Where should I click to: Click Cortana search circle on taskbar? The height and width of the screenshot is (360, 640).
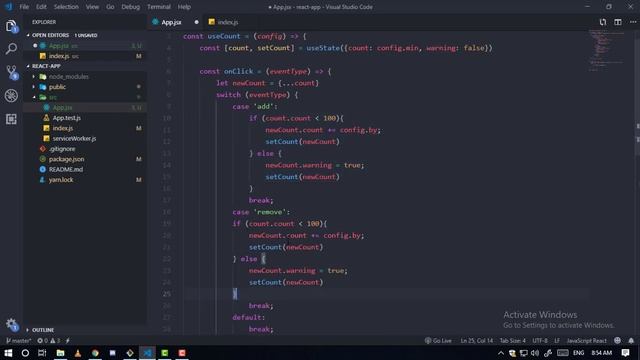[25, 353]
